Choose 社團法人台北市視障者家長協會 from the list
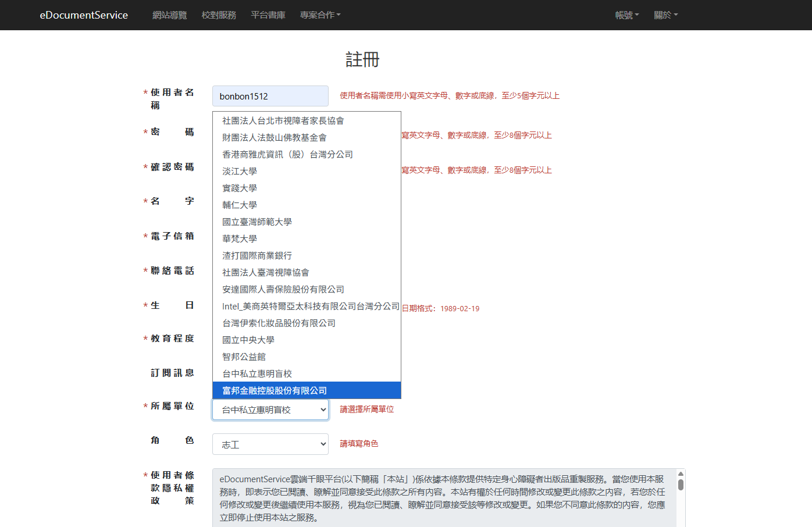 tap(307, 120)
